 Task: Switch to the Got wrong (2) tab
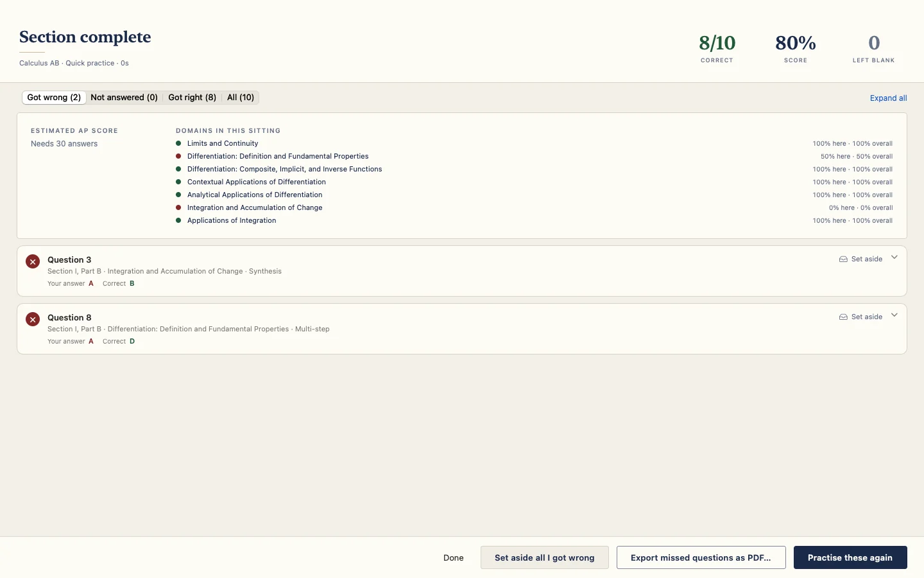tap(54, 98)
